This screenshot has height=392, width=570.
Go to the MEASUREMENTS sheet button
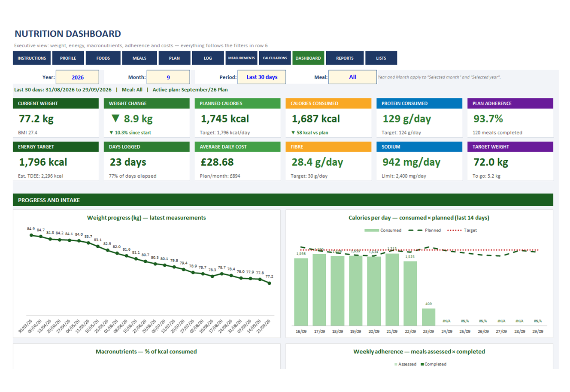tap(241, 58)
